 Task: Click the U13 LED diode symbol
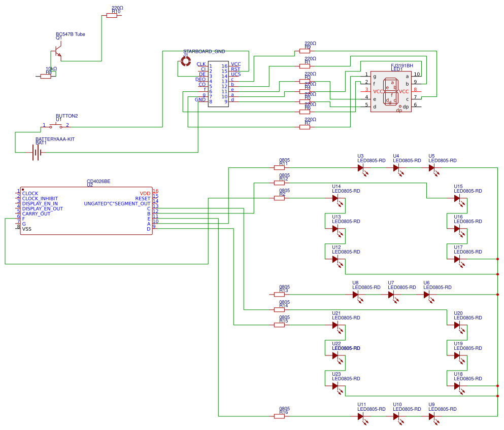(x=336, y=230)
